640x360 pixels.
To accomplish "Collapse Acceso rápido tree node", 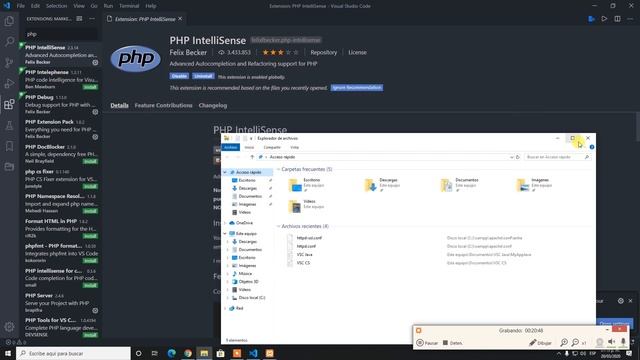I will pos(225,172).
